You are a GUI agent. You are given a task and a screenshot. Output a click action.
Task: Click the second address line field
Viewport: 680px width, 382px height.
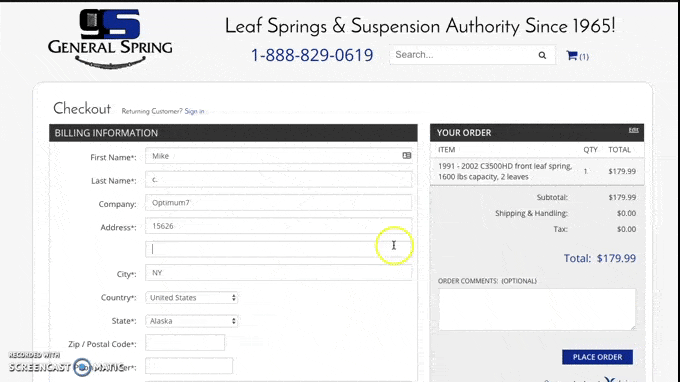[x=278, y=249]
